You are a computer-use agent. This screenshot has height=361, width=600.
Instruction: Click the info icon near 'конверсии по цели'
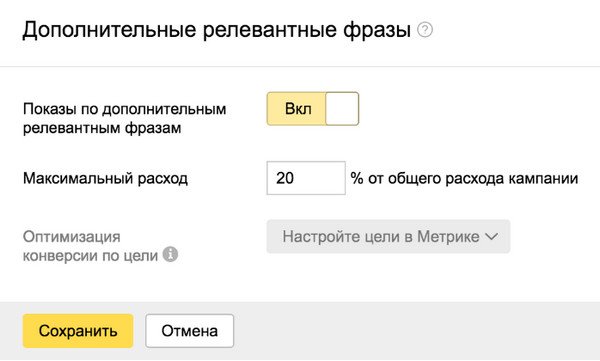pyautogui.click(x=170, y=254)
